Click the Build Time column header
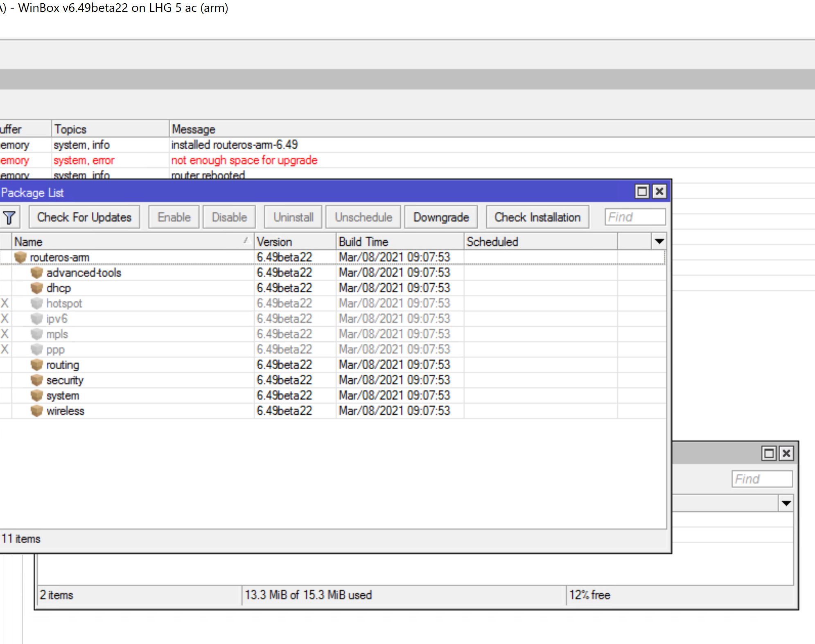This screenshot has height=644, width=815. [x=399, y=242]
